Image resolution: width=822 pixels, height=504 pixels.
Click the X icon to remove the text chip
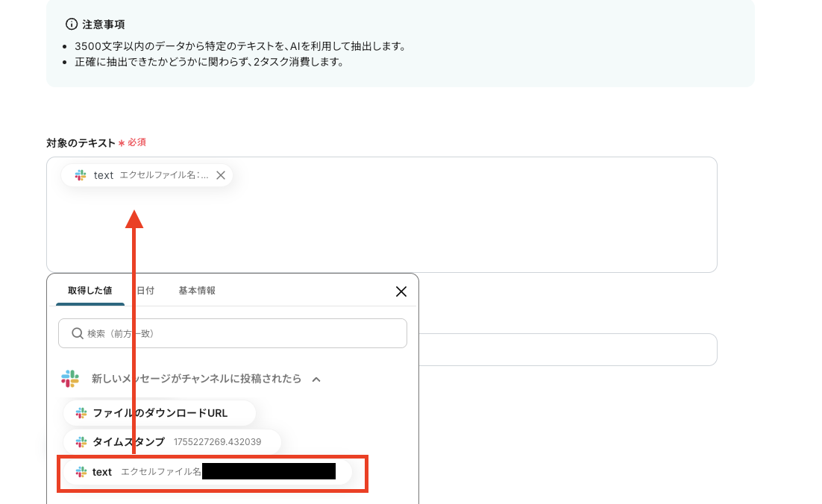(221, 175)
